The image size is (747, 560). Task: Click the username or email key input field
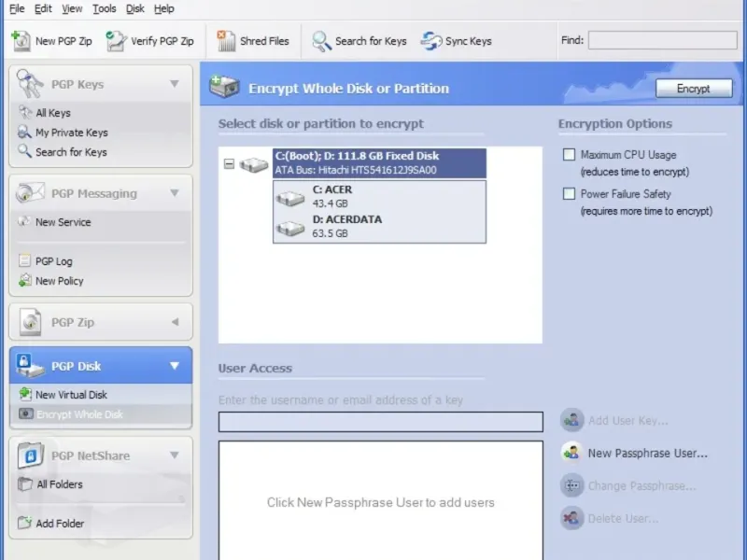point(381,422)
